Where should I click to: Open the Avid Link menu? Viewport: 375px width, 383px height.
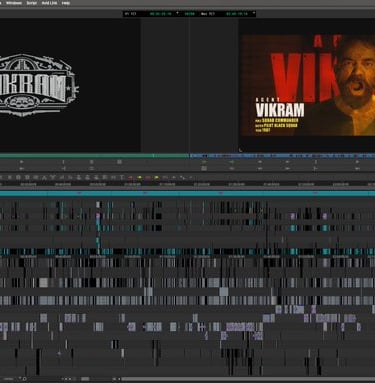pos(49,3)
